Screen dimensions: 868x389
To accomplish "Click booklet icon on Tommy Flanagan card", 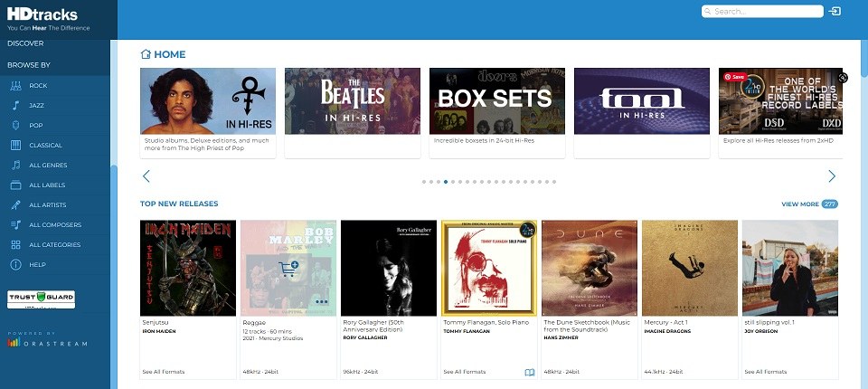I will tap(530, 373).
